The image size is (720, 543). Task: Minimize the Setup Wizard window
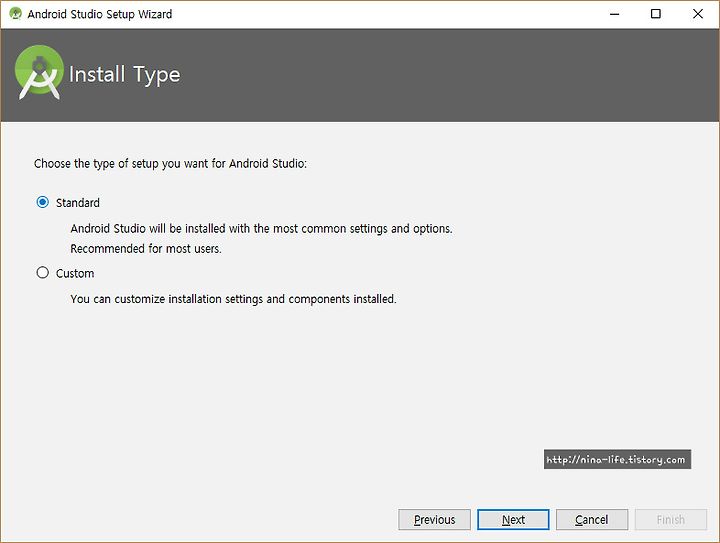click(614, 14)
